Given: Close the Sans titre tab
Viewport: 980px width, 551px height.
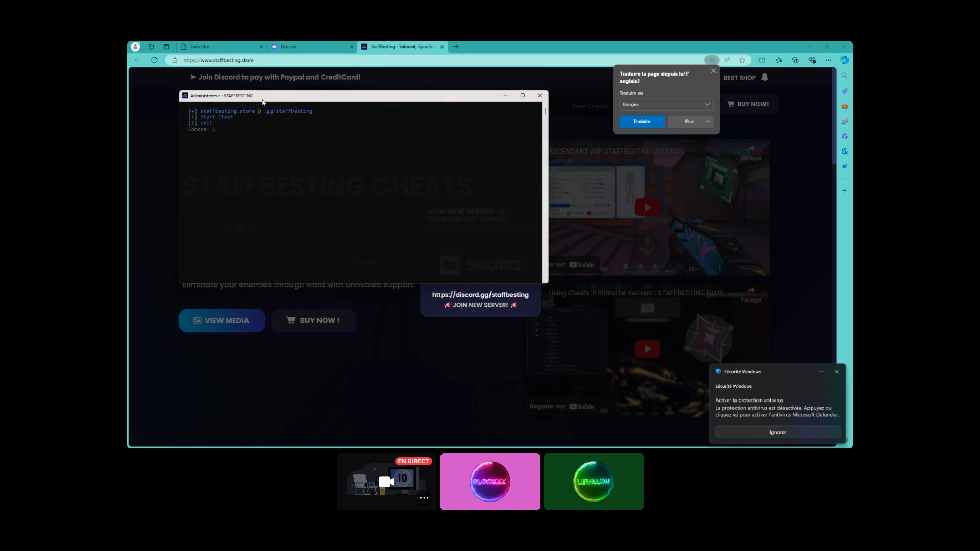Looking at the screenshot, I should tap(261, 47).
